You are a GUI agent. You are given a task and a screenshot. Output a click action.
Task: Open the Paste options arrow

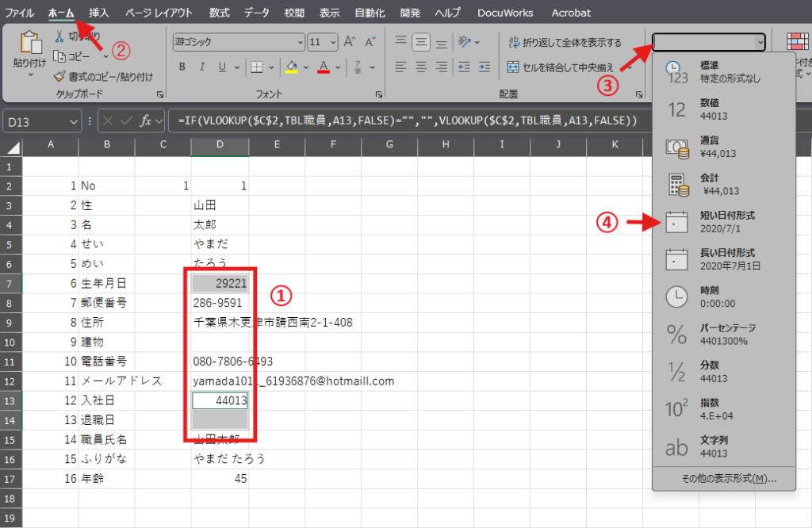point(30,75)
